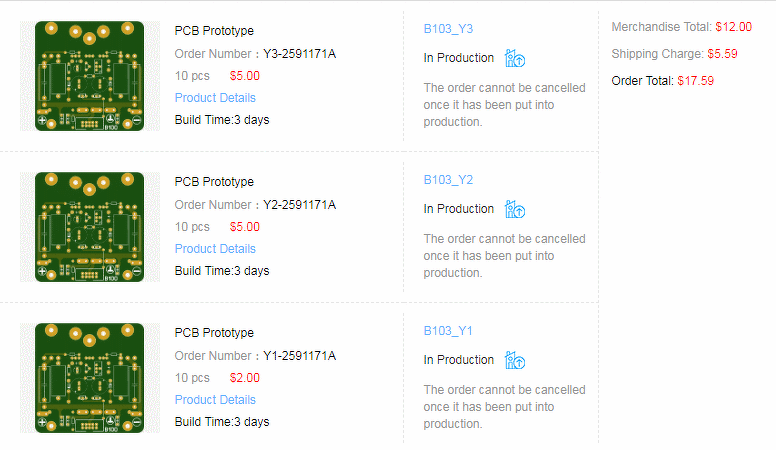Image resolution: width=776 pixels, height=450 pixels.
Task: Open the B103_Y3 file link
Action: pyautogui.click(x=448, y=29)
